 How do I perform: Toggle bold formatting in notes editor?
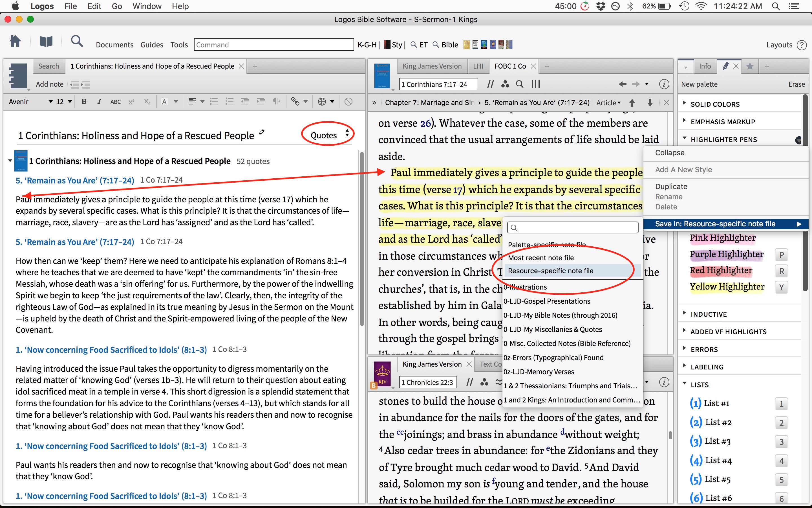point(84,102)
